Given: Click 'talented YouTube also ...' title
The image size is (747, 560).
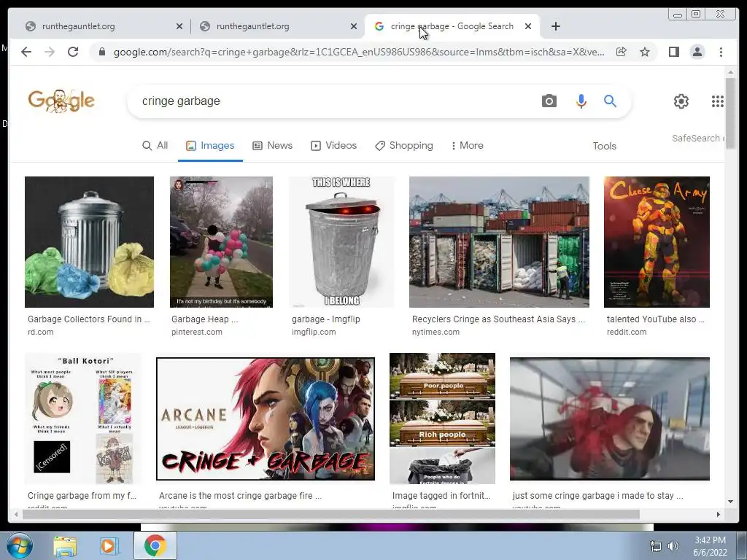Looking at the screenshot, I should [x=656, y=319].
